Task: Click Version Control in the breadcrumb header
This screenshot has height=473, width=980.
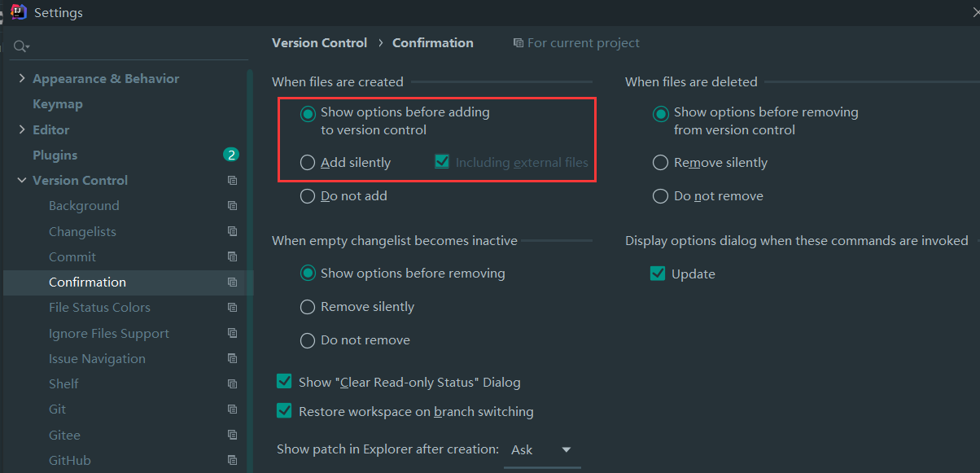Action: tap(319, 42)
